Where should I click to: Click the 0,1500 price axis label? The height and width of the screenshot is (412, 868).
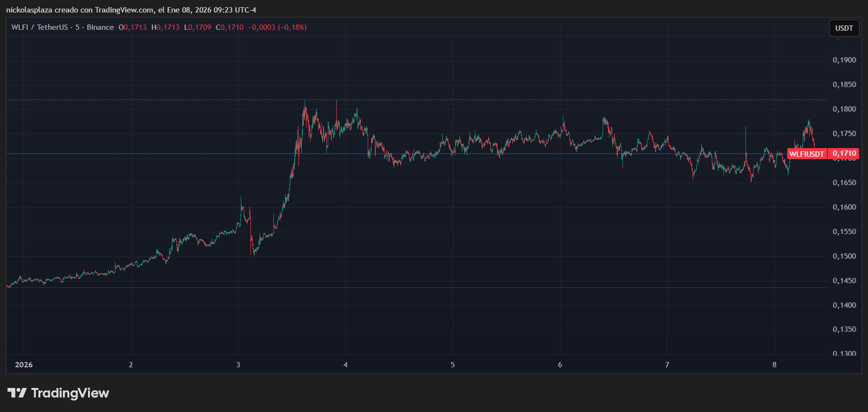click(844, 256)
